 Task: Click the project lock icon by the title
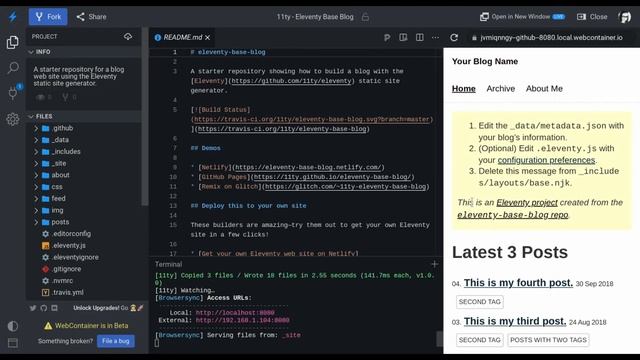[x=365, y=17]
